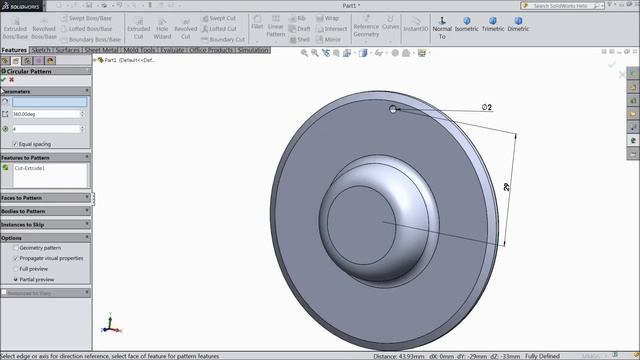640x360 pixels.
Task: Click the 360.00deg angle field
Action: (x=46, y=114)
